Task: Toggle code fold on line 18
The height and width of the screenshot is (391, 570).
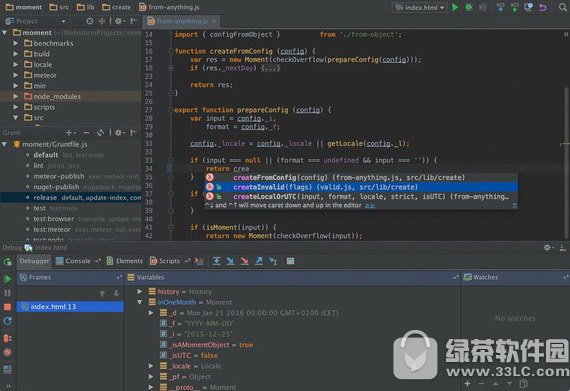Action: pyautogui.click(x=171, y=68)
